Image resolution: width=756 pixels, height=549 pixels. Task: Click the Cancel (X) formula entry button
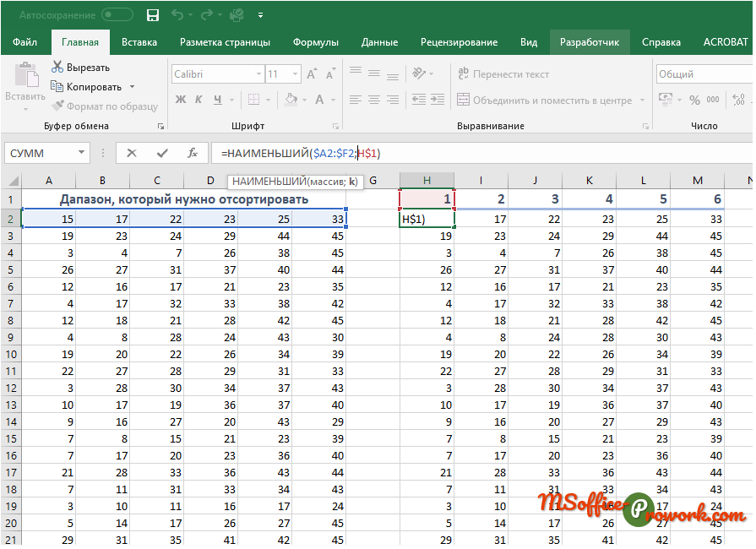coord(131,153)
